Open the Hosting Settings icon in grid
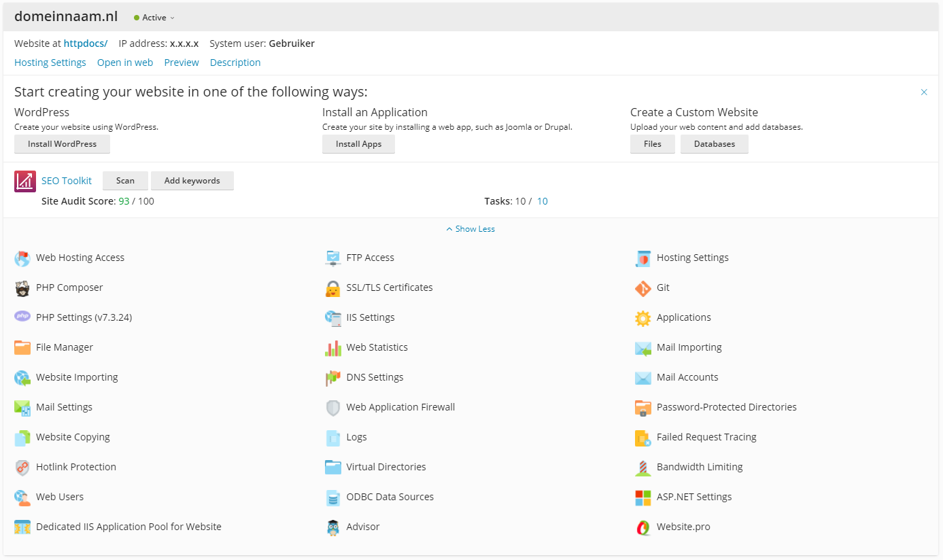The width and height of the screenshot is (943, 560). coord(642,258)
